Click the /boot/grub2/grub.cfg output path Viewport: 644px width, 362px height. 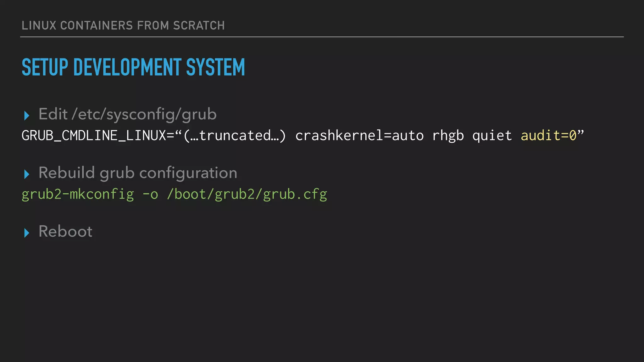pyautogui.click(x=247, y=195)
